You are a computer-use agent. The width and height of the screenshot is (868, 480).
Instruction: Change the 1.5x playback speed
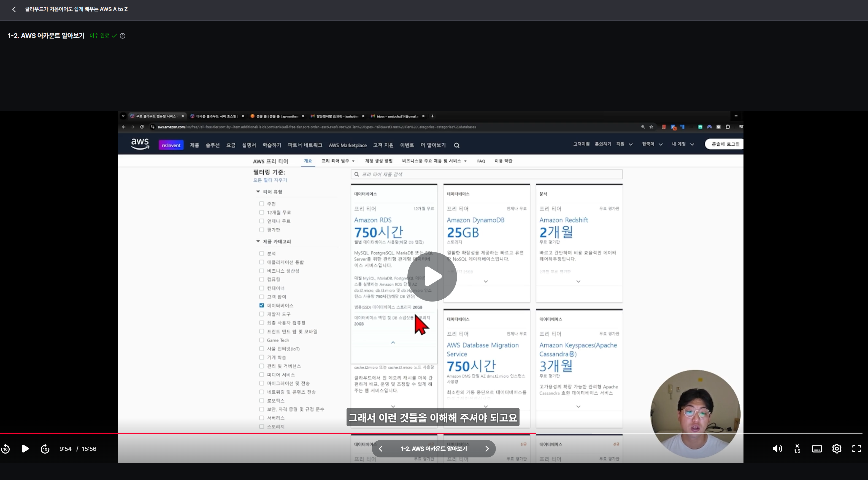click(797, 449)
